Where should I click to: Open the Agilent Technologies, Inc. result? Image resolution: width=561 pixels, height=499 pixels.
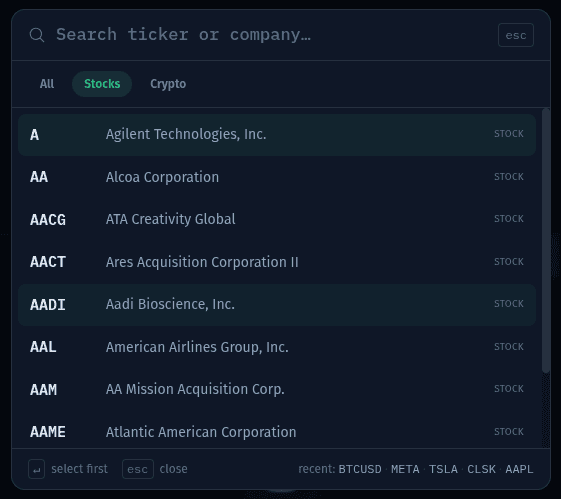[x=277, y=134]
